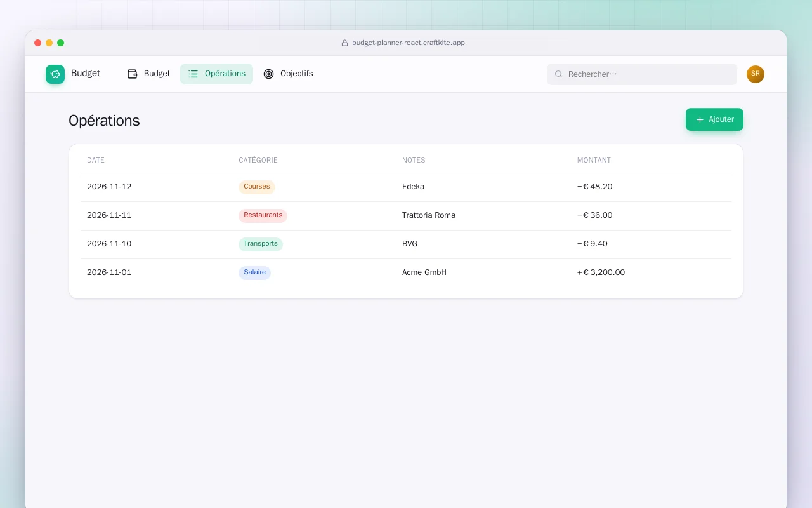Close the window with the red button
This screenshot has width=812, height=508.
point(38,43)
